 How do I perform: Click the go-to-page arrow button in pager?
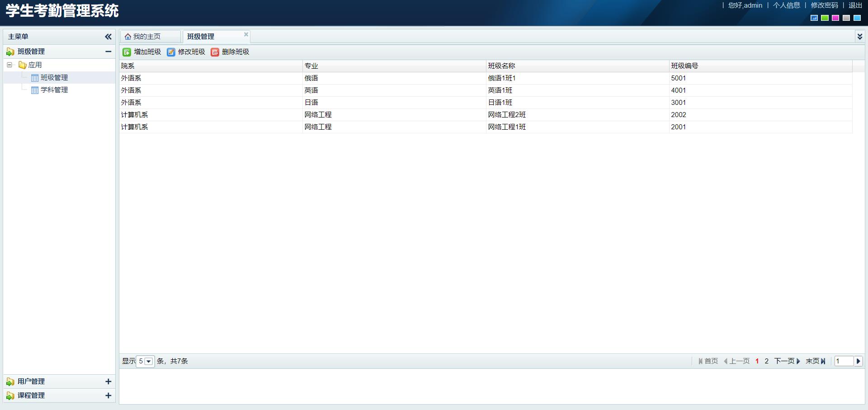click(859, 361)
